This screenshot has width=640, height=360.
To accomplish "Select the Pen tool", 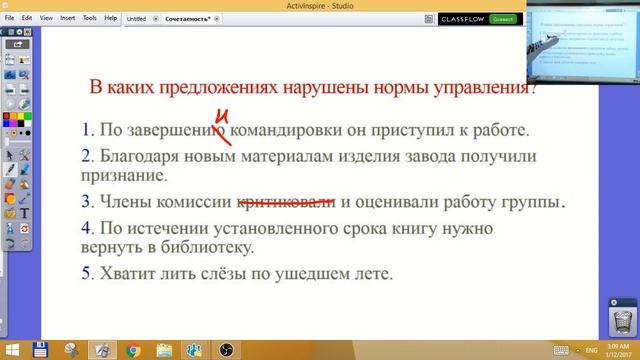I will [x=10, y=169].
